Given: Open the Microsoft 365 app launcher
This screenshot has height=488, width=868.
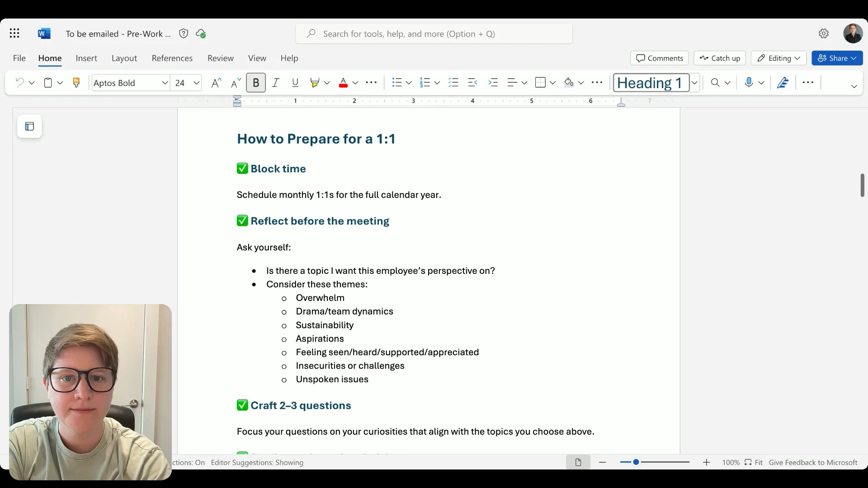Looking at the screenshot, I should [x=14, y=33].
